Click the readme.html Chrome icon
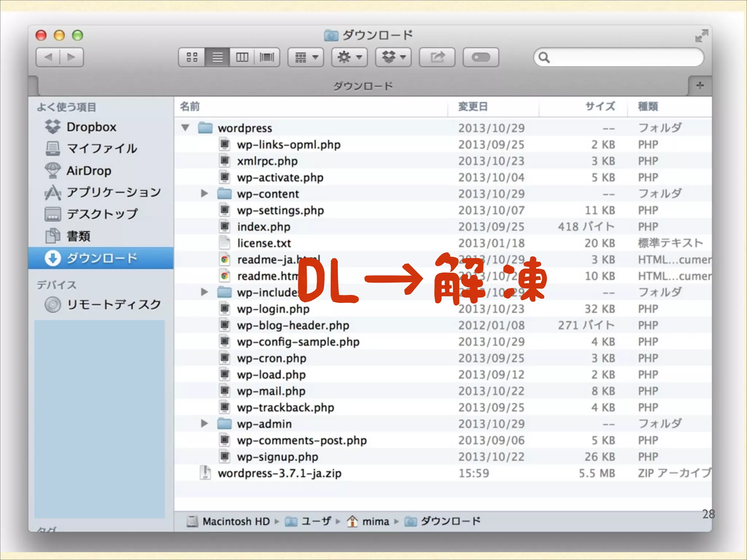747x560 pixels. [225, 276]
